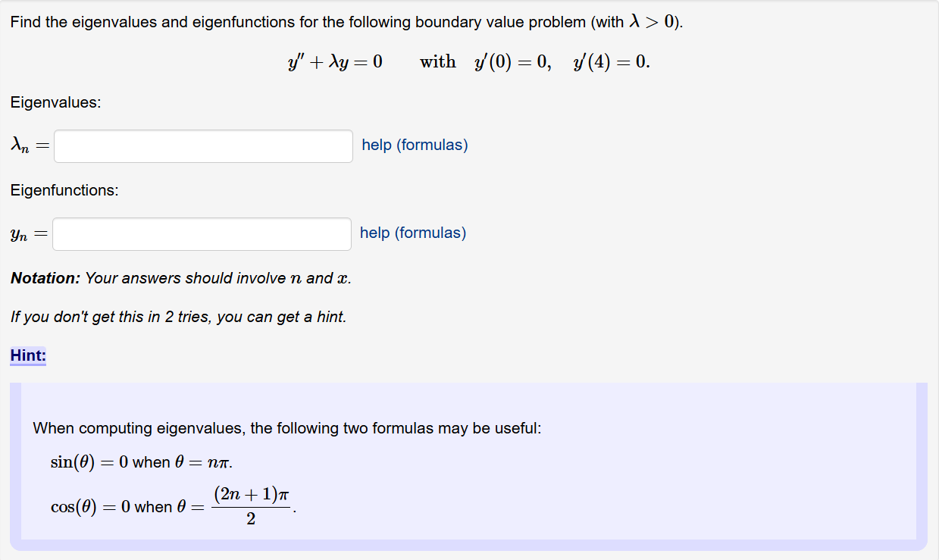Open the formulas help for eigenfunctions
The width and height of the screenshot is (939, 560).
point(412,233)
